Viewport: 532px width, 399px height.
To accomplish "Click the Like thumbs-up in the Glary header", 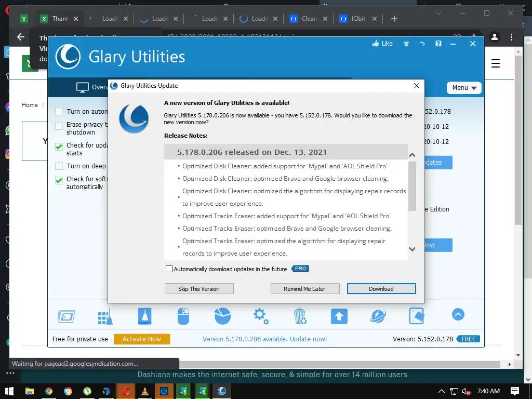I will (382, 44).
